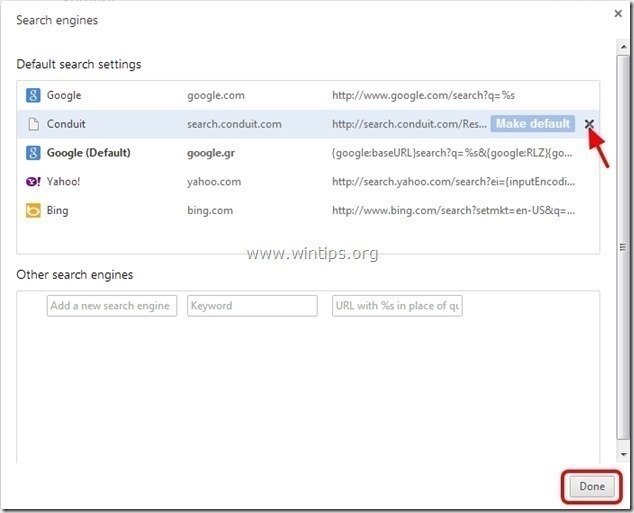
Task: Focus the Add a new search engine field
Action: 111,306
